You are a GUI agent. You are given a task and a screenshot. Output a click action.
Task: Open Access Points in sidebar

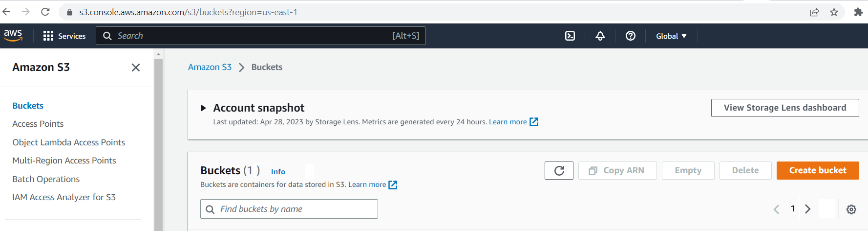point(38,124)
